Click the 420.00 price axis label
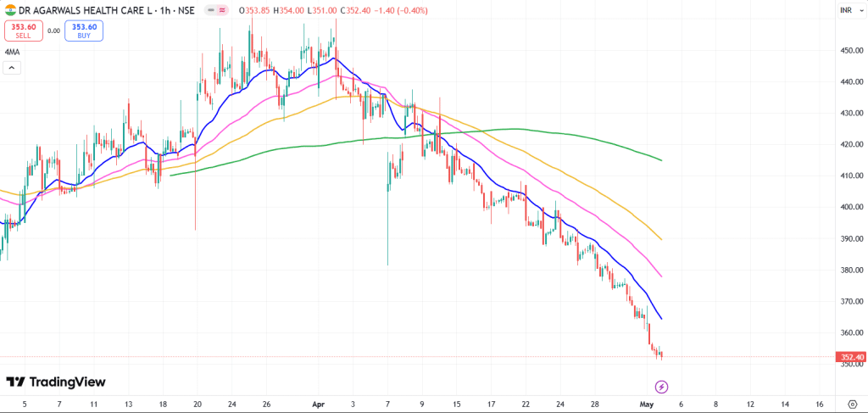Viewport: 868px width, 413px height. click(851, 144)
